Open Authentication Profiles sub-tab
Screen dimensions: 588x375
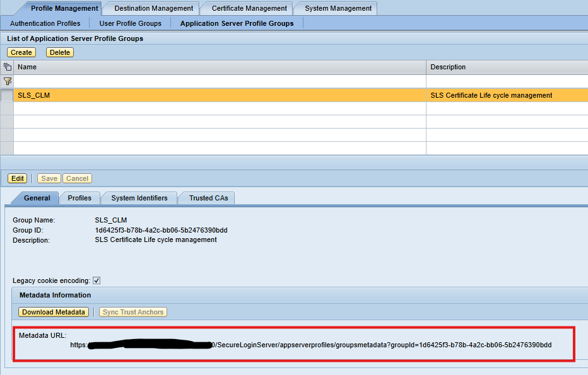pyautogui.click(x=45, y=23)
